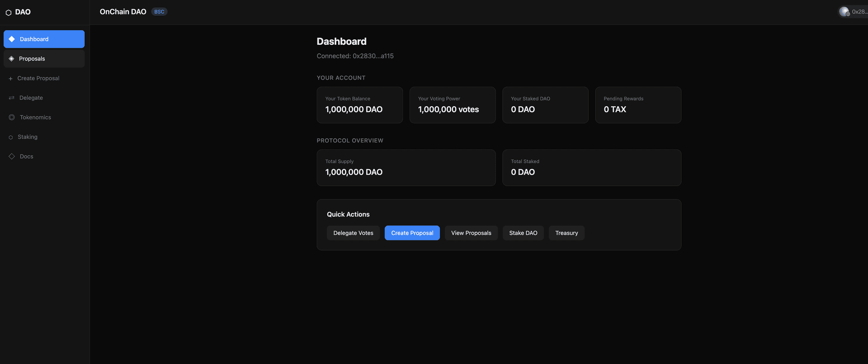Viewport: 868px width, 364px height.
Task: Click the BSC network badge
Action: [x=159, y=12]
